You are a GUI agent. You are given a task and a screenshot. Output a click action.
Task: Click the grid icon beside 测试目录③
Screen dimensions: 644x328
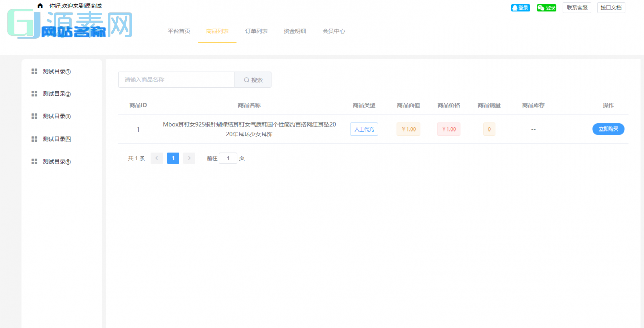(x=34, y=116)
